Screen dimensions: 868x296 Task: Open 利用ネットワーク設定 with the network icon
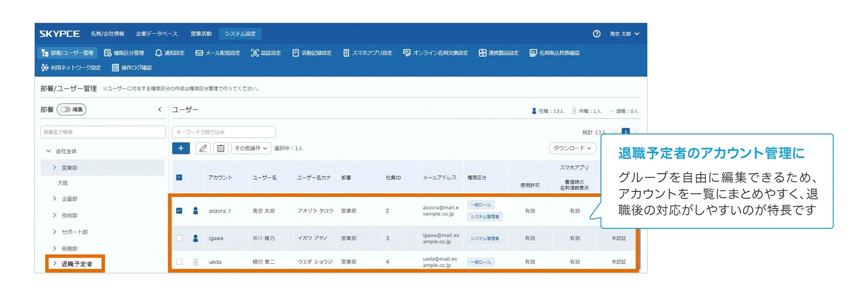tap(71, 68)
